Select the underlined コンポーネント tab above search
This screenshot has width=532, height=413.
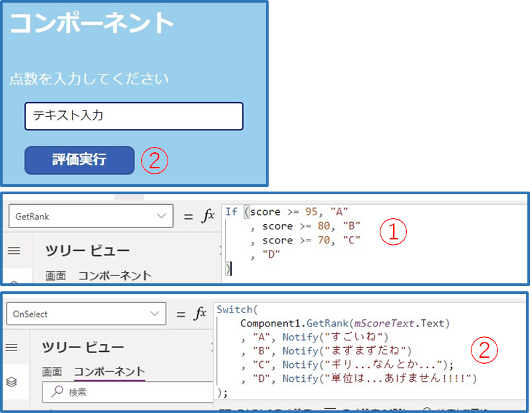(x=109, y=372)
